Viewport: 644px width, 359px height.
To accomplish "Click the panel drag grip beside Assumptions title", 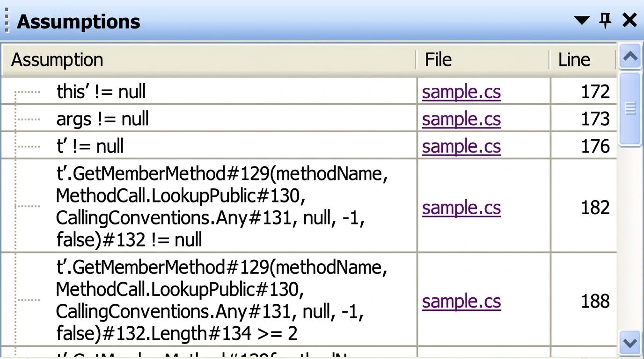I will point(7,21).
